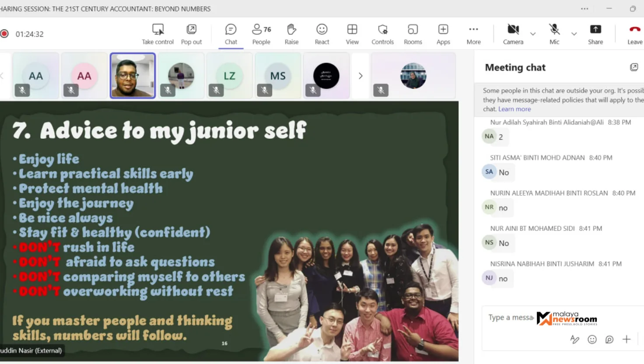Unmute the Mic

point(554,34)
